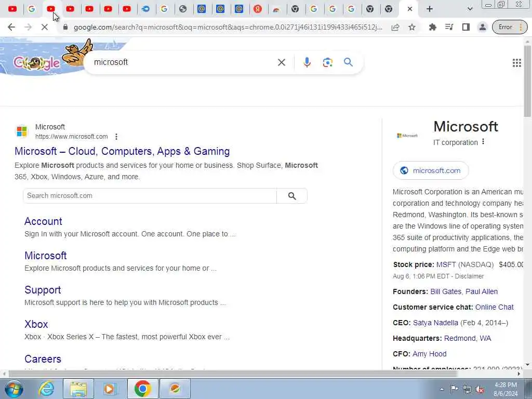
Task: Open more options for microsoft.com result
Action: click(116, 137)
